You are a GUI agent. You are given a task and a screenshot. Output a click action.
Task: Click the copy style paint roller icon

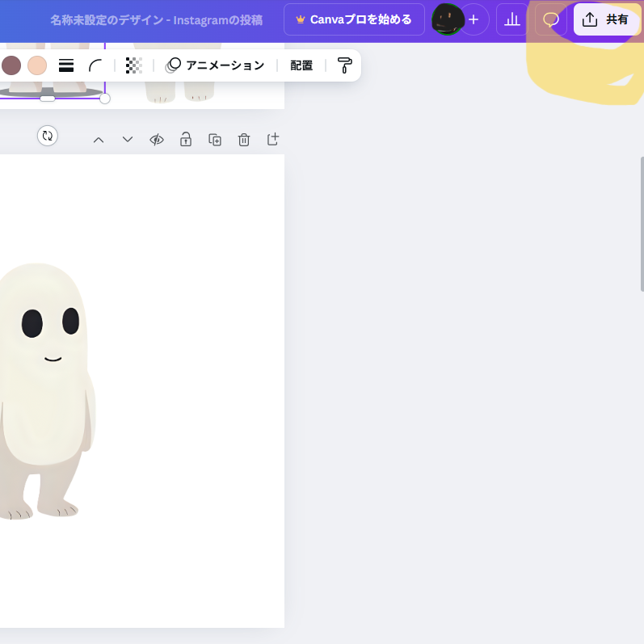pos(345,65)
